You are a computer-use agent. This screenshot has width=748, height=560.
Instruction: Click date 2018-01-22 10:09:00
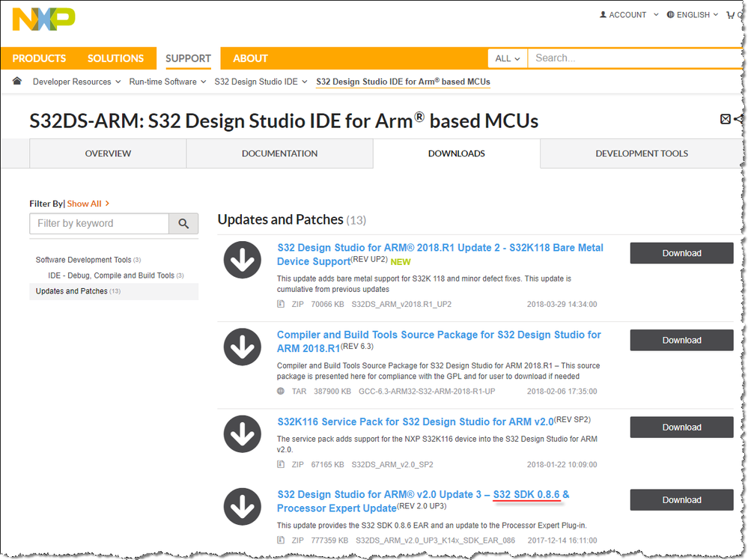click(562, 465)
